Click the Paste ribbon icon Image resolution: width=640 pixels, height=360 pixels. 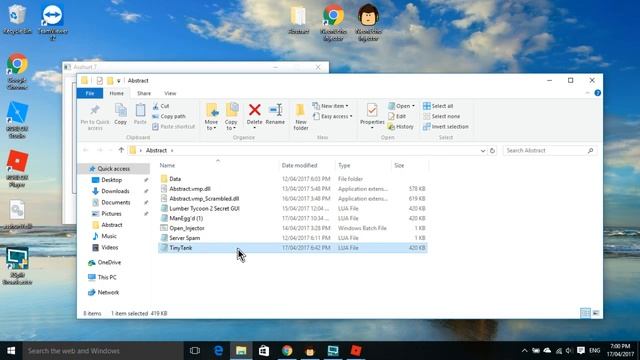point(140,114)
